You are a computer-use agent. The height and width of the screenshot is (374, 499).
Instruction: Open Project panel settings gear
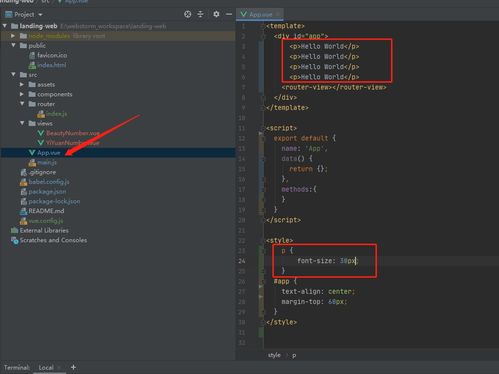(216, 14)
